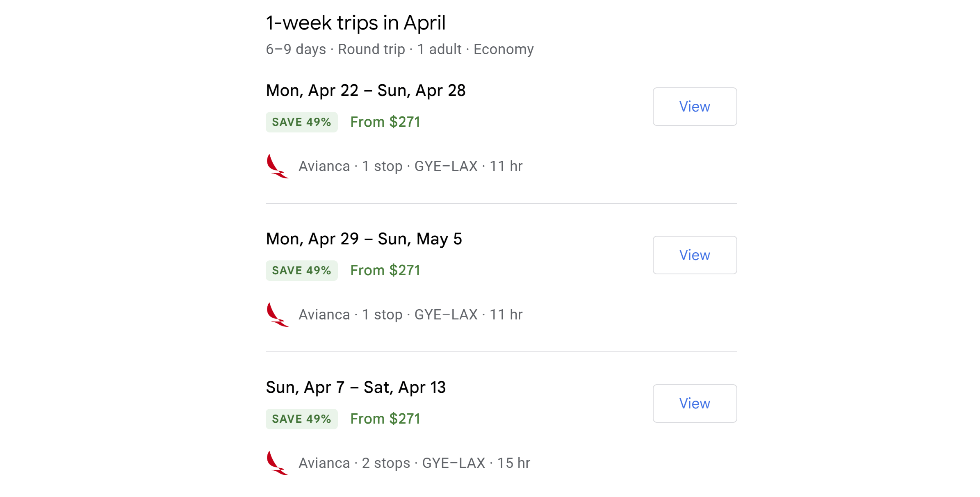Screen dimensions: 980x497
Task: Click the 'Mon, Apr 29 – Sun, May 5' heading
Action: click(364, 239)
